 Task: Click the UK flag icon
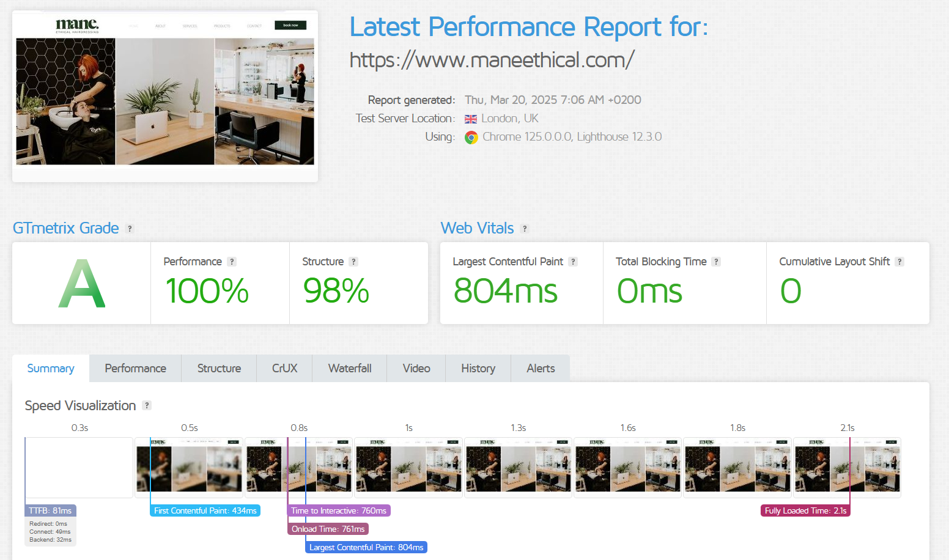[x=471, y=119]
